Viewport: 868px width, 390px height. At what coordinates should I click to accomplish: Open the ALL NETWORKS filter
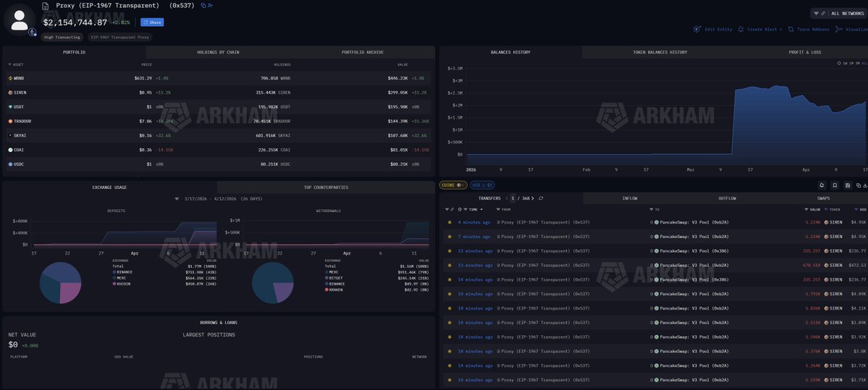pos(838,13)
